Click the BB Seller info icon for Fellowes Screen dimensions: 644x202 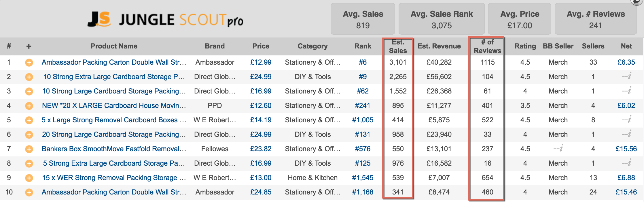(561, 149)
